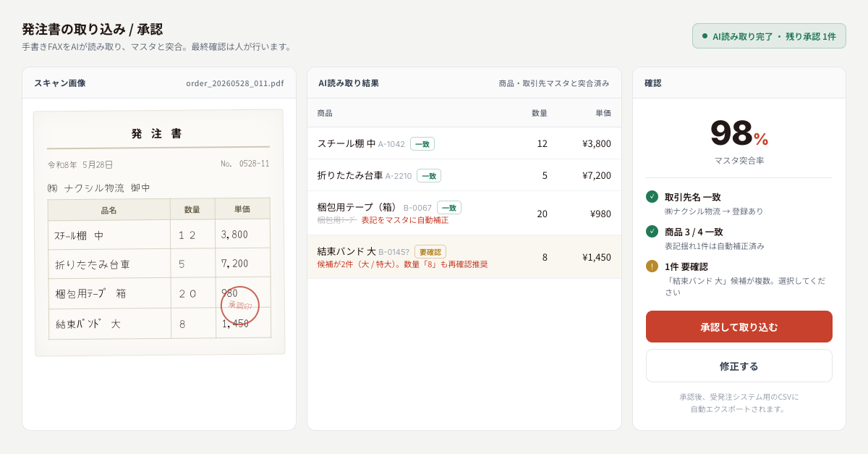Image resolution: width=868 pixels, height=454 pixels.
Task: Click the addressee ㈱ ナクシル物流 御中 on the scan
Action: [99, 188]
